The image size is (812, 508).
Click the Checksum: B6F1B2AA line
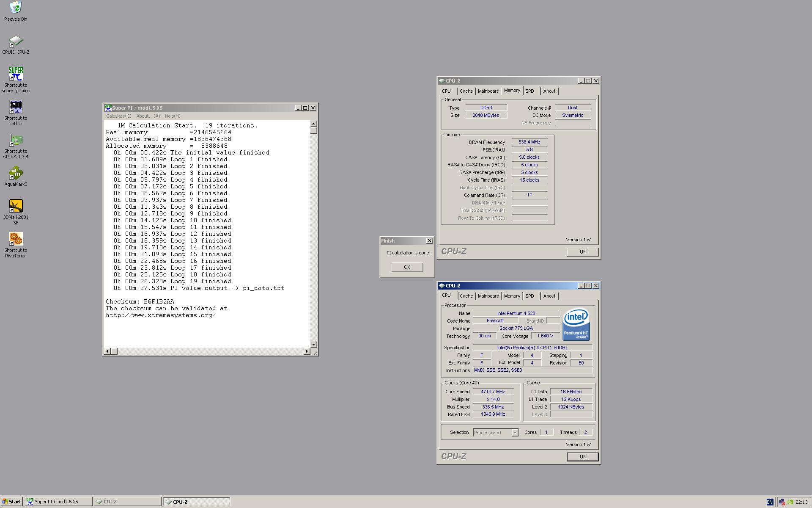point(140,302)
